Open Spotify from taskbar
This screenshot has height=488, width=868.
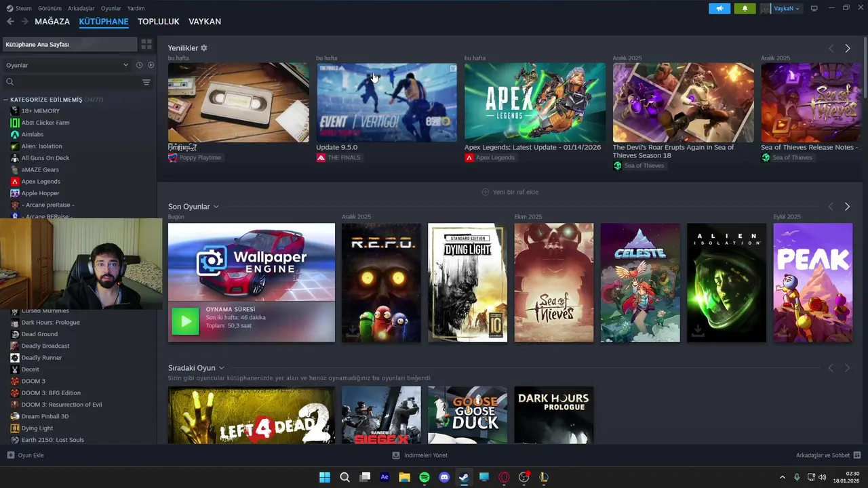pos(425,477)
